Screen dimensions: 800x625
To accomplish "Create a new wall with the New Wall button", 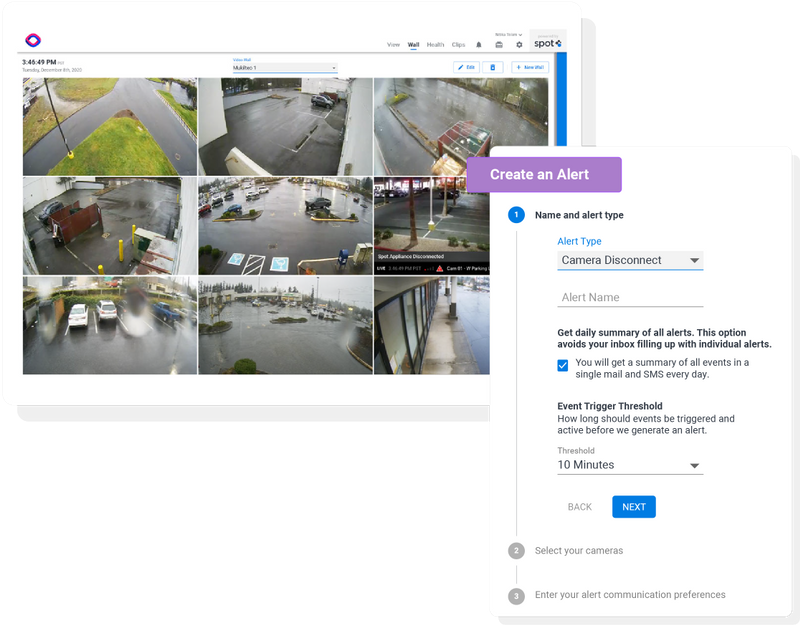I will coord(530,67).
